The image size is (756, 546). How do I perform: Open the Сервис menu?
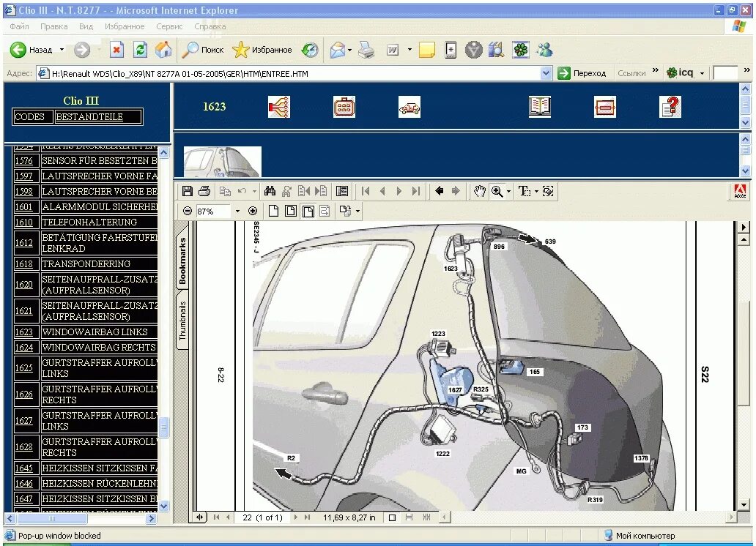[x=169, y=26]
